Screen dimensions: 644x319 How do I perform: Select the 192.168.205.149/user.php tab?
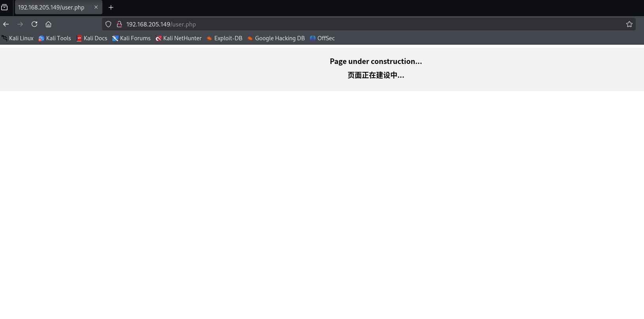(51, 8)
